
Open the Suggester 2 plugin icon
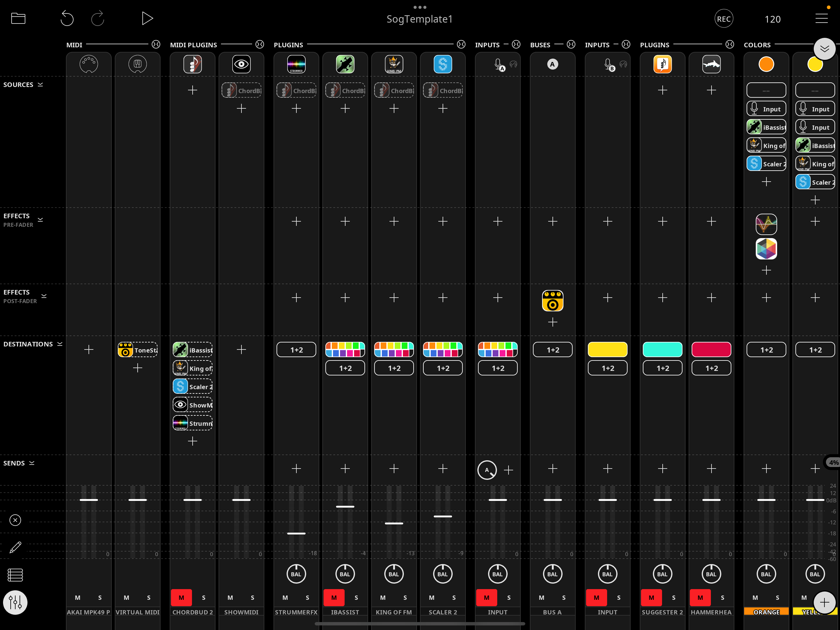point(663,64)
